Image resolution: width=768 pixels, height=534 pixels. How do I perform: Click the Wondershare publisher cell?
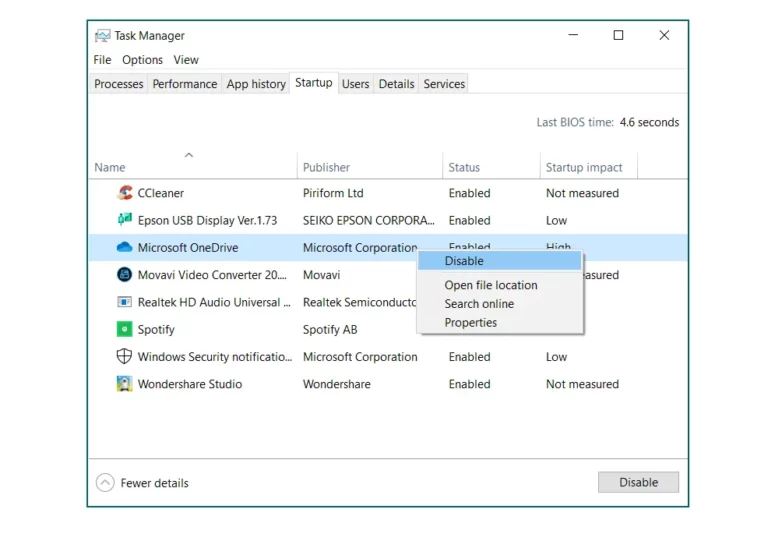click(336, 384)
